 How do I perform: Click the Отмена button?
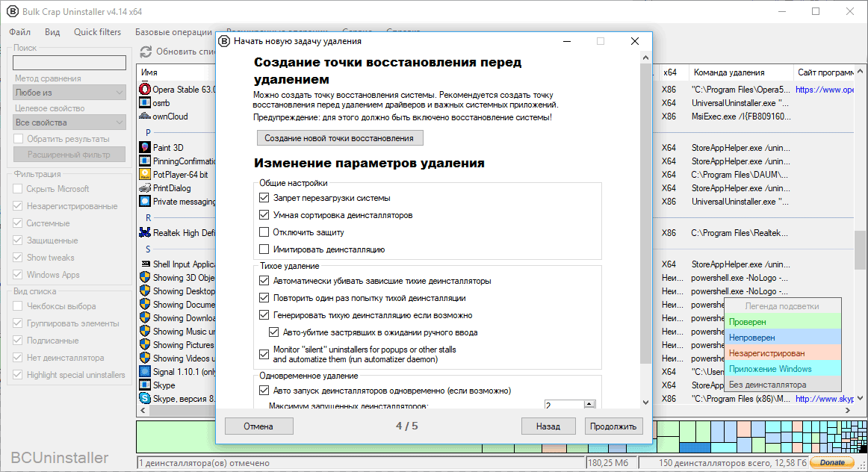click(x=258, y=426)
